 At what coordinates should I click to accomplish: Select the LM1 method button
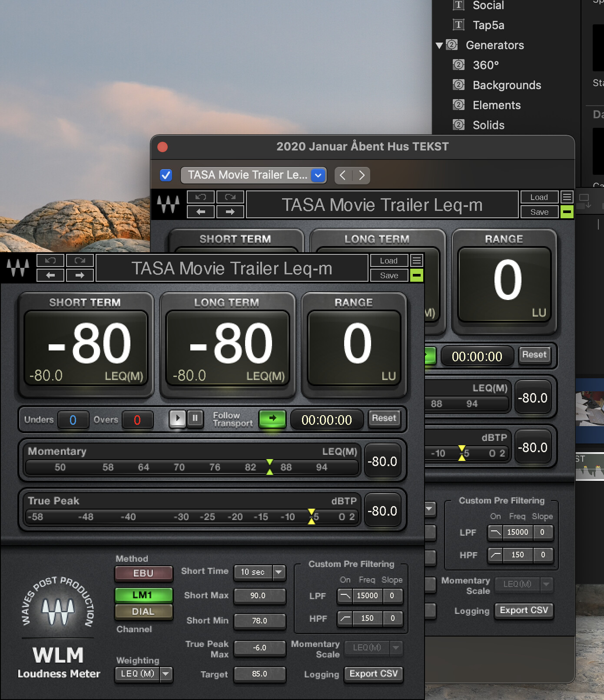143,595
